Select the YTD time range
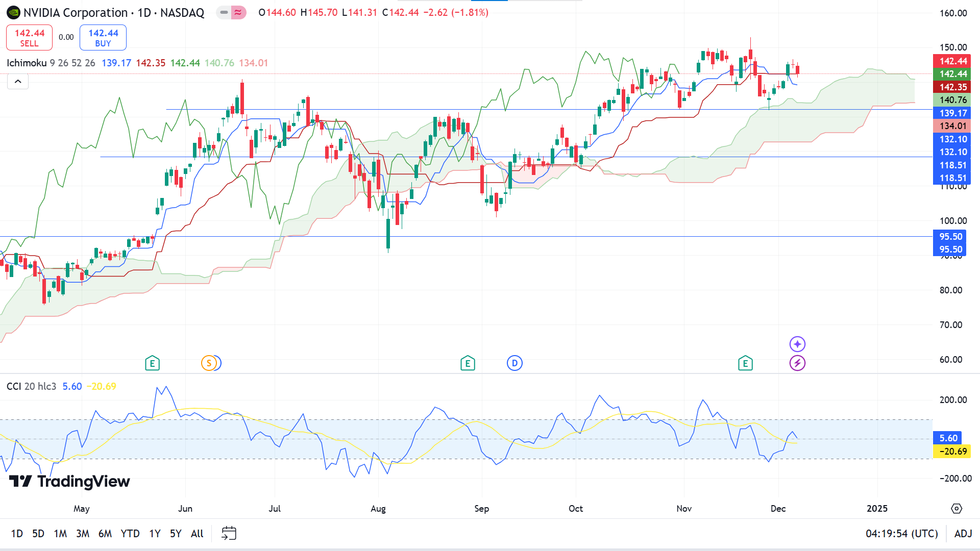This screenshot has width=980, height=551. [x=130, y=534]
